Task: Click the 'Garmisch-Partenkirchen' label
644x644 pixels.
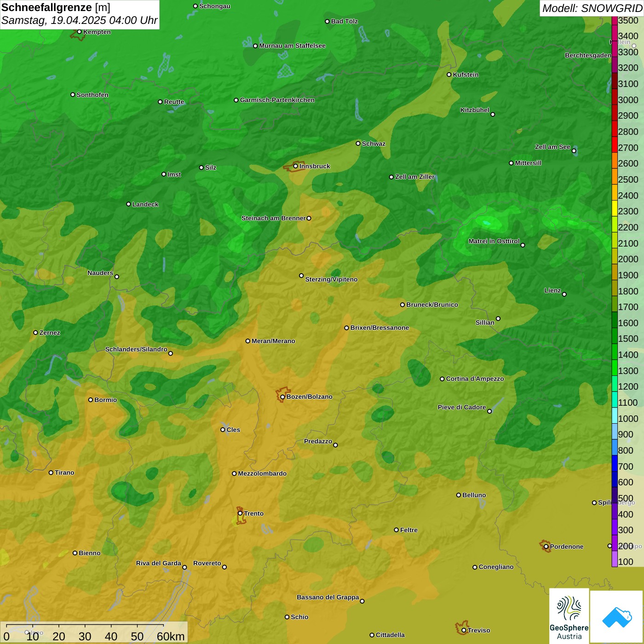Action: [277, 100]
